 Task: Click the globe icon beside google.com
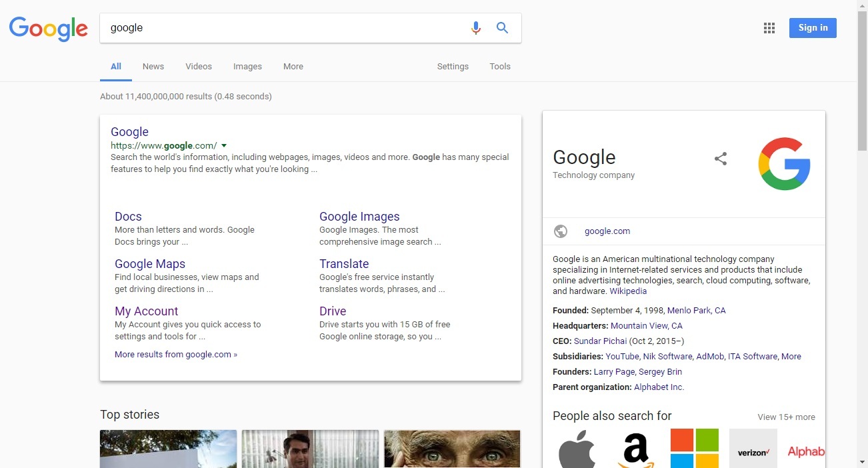coord(561,231)
